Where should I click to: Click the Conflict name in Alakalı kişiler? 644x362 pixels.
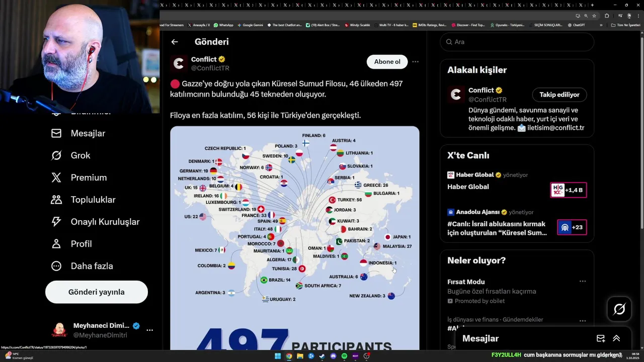click(481, 90)
